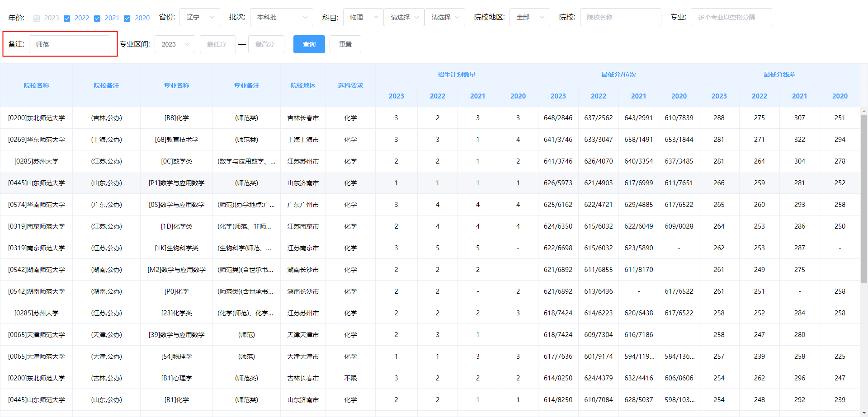
Task: Select the 备注 input containing 师范
Action: (69, 44)
